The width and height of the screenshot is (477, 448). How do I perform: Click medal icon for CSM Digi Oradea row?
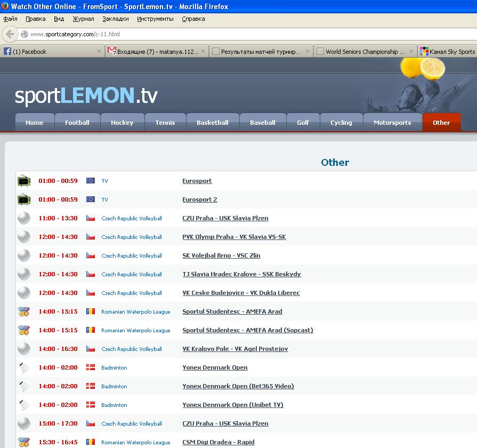pos(24,442)
